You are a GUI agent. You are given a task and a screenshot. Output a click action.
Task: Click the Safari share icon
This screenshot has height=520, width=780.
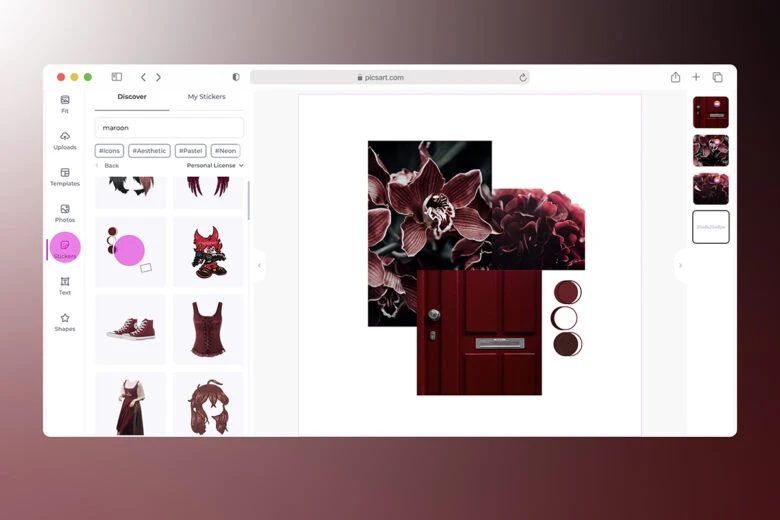675,77
